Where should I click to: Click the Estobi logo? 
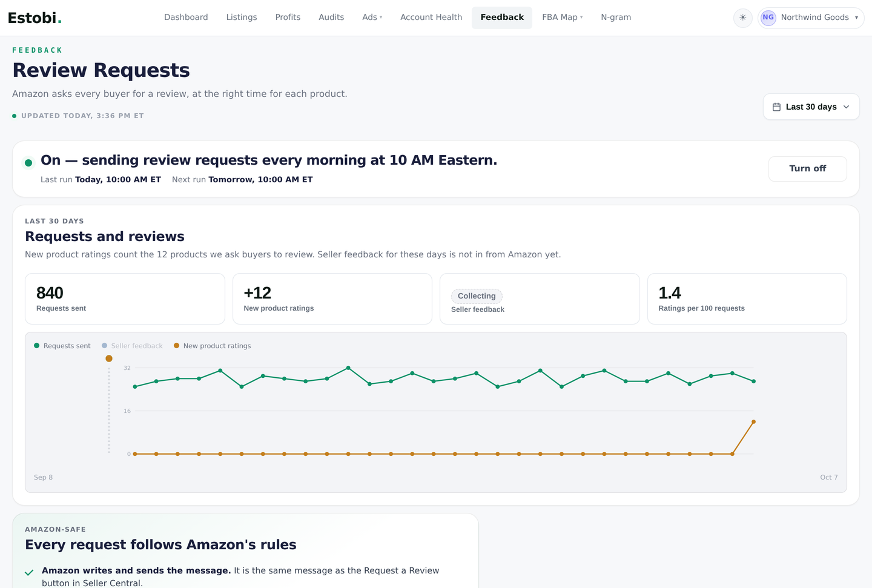[35, 18]
